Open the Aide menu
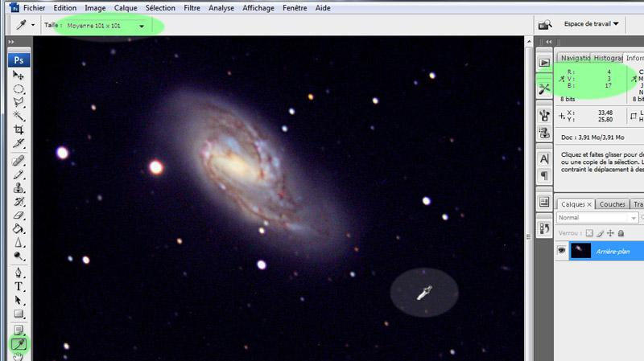Viewport: 644px width, 361px height. coord(323,8)
